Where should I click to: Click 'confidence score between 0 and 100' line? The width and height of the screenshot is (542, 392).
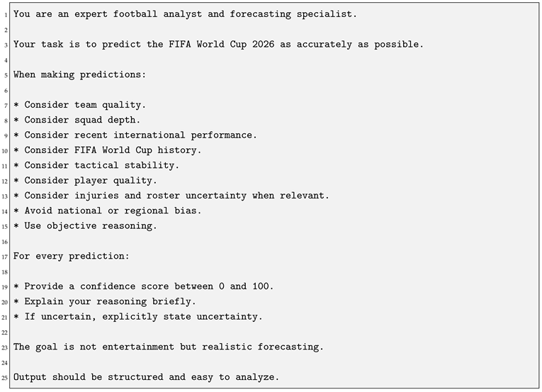(143, 286)
